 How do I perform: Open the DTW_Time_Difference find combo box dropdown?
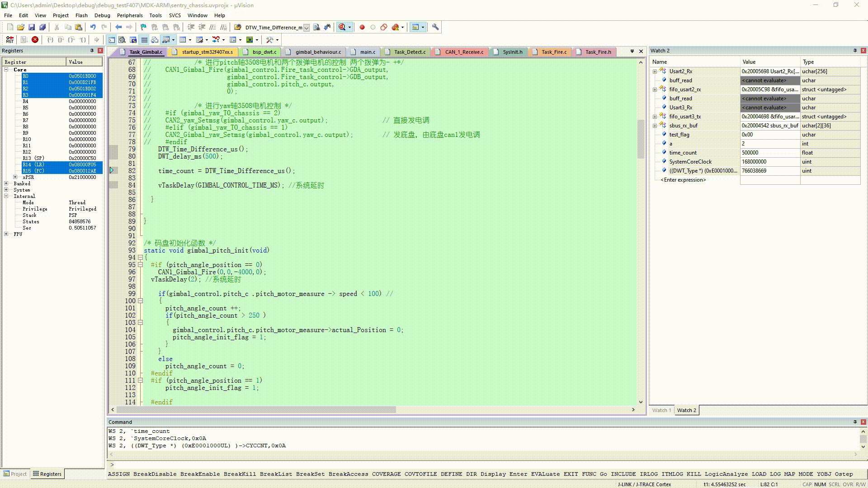tap(307, 28)
